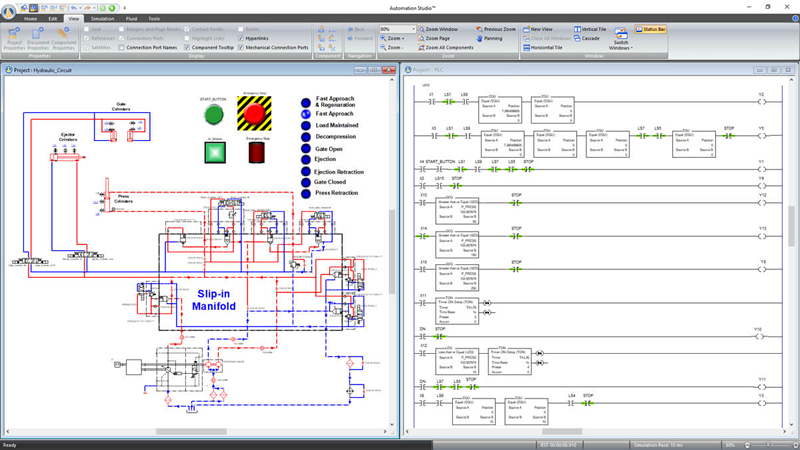Toggle the Highlight Links checkbox
The image size is (800, 450).
(x=187, y=38)
